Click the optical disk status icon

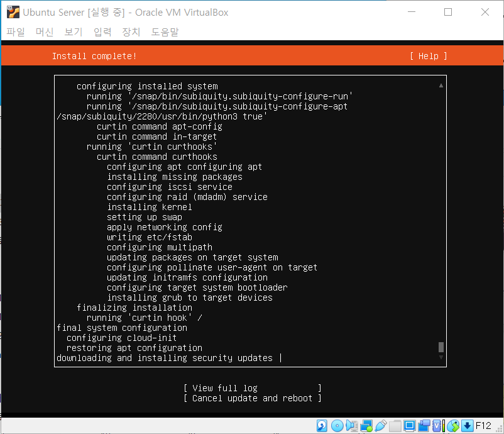click(337, 426)
